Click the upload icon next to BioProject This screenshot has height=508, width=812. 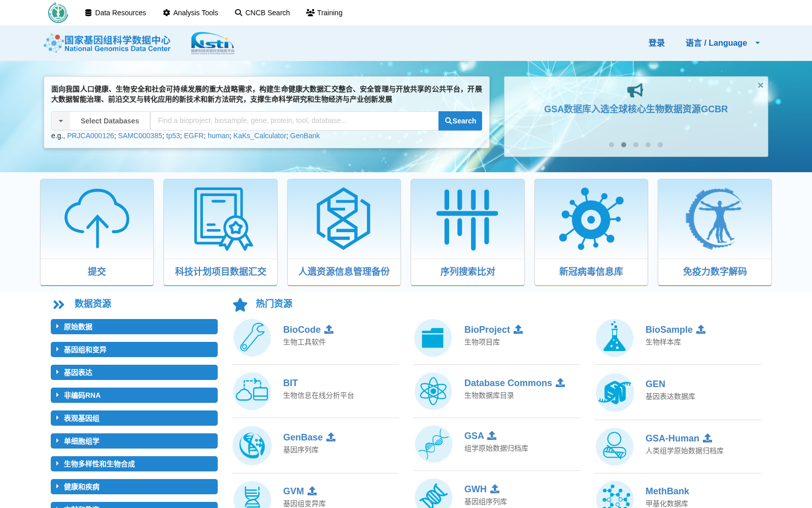click(x=518, y=329)
